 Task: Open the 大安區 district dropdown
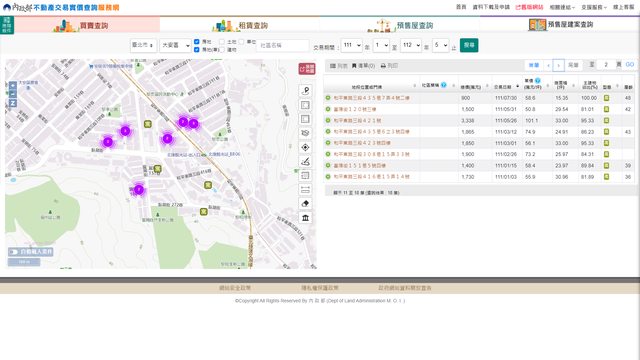click(x=176, y=45)
